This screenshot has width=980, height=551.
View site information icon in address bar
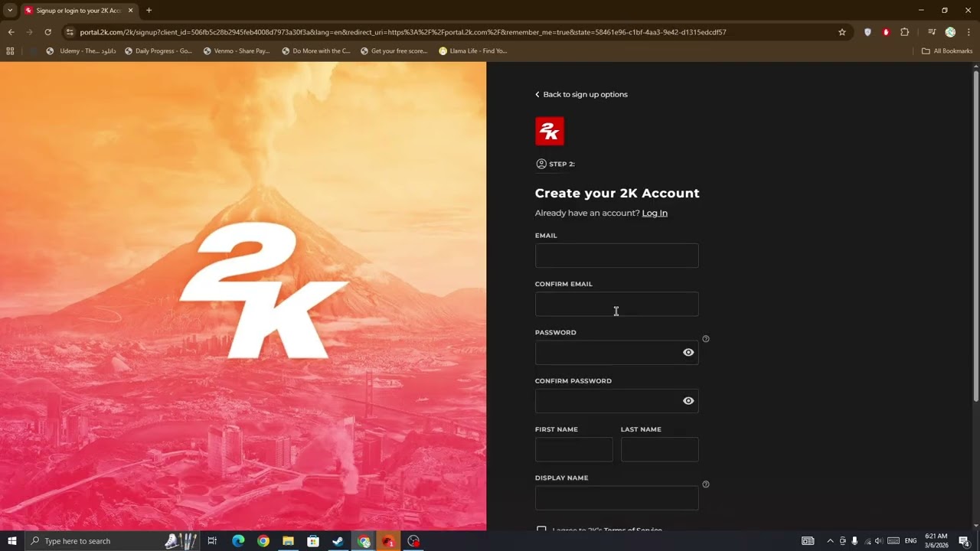(x=70, y=32)
